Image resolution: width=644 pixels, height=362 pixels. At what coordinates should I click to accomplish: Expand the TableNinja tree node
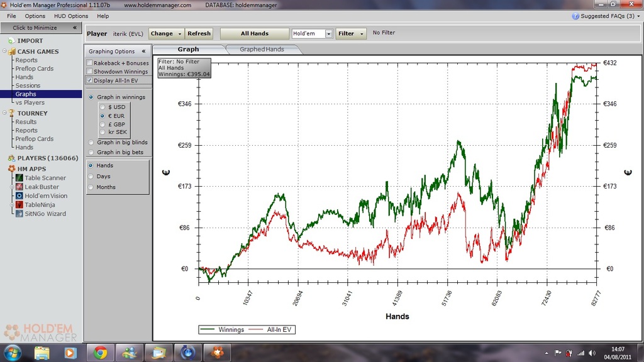pos(13,204)
